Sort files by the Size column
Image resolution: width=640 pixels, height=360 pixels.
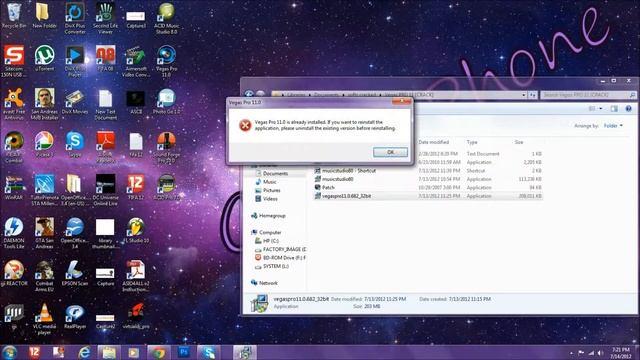(x=519, y=142)
